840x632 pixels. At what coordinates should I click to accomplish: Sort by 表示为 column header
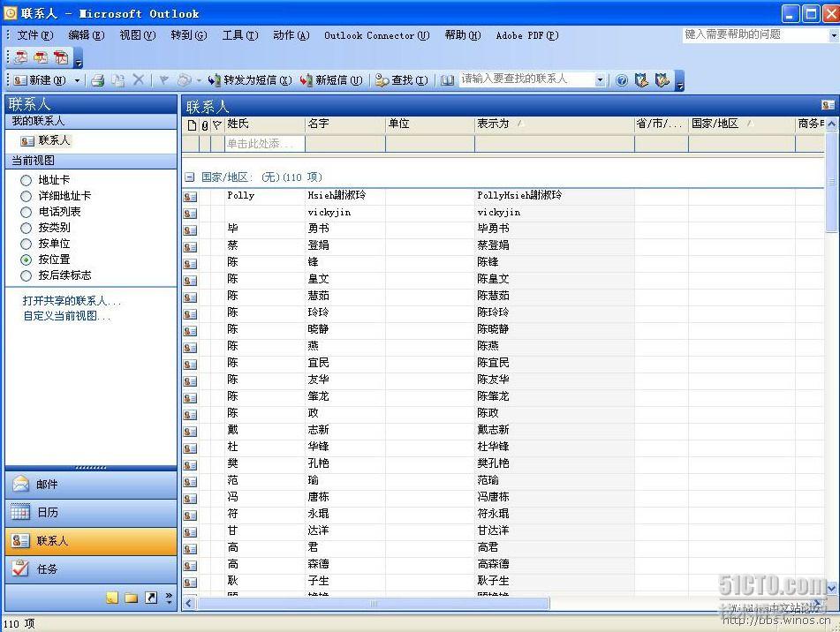555,124
